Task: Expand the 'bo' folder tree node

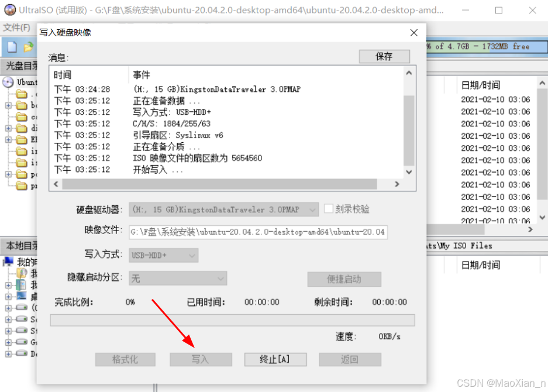Action: (x=8, y=105)
